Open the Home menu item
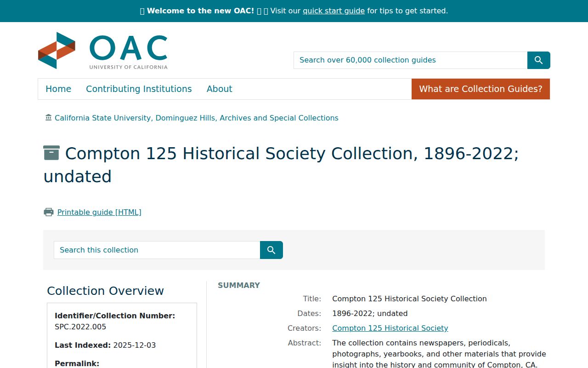The image size is (588, 368). click(58, 89)
